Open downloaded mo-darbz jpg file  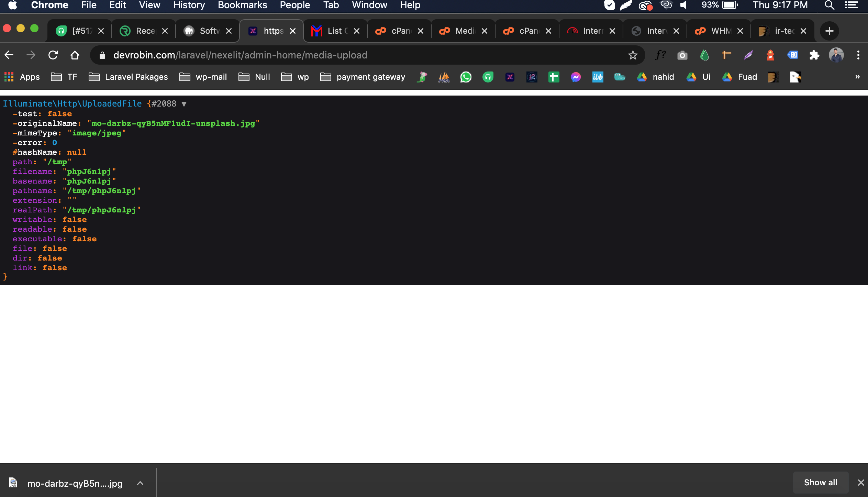(x=74, y=483)
